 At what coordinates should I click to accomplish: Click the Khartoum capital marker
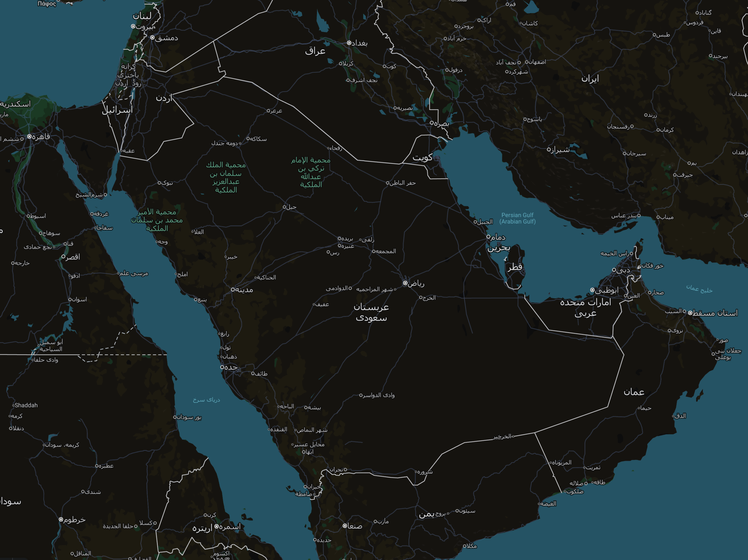tap(61, 519)
